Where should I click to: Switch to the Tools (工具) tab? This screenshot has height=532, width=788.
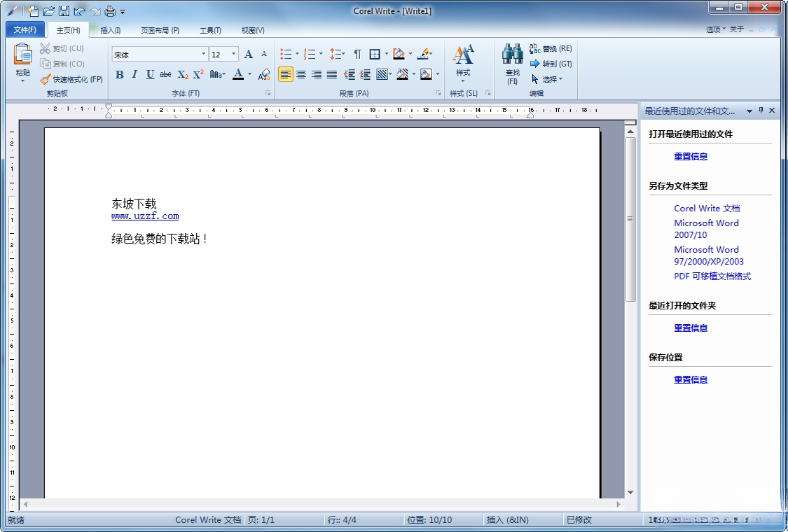click(x=211, y=30)
